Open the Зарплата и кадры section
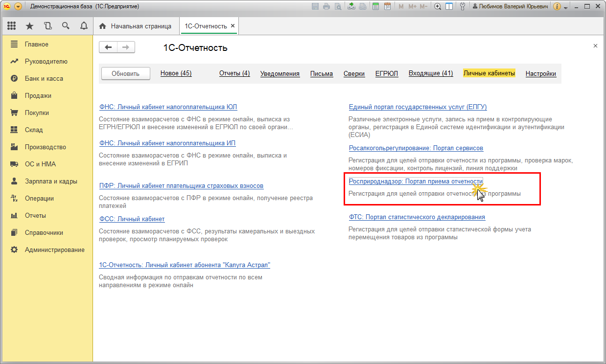 pos(47,181)
